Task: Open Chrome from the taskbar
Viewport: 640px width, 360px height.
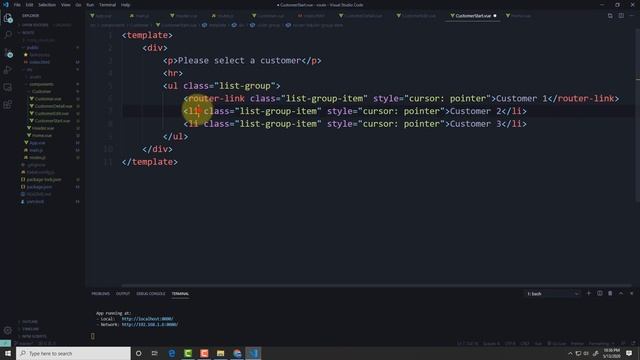Action: 237,353
